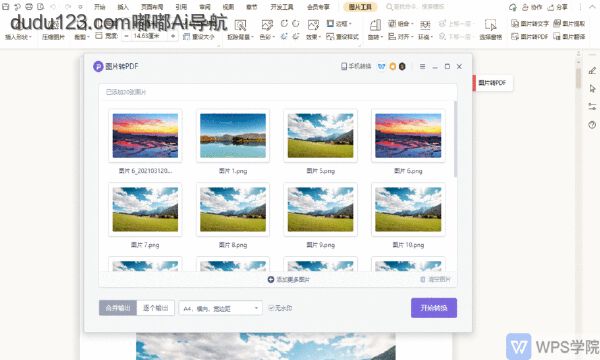Screen dimensions: 600x360
Task: Click the 图片转PDF icon in the ribbon
Action: (x=515, y=37)
